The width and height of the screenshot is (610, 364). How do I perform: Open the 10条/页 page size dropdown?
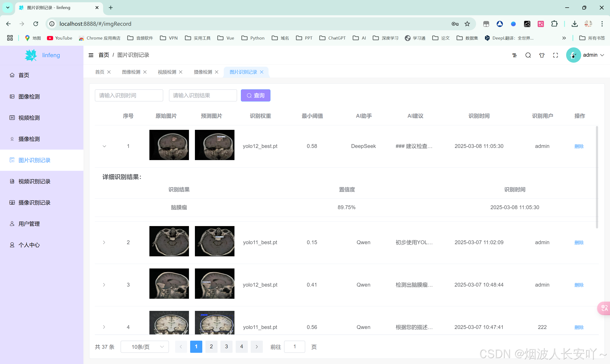tap(144, 347)
